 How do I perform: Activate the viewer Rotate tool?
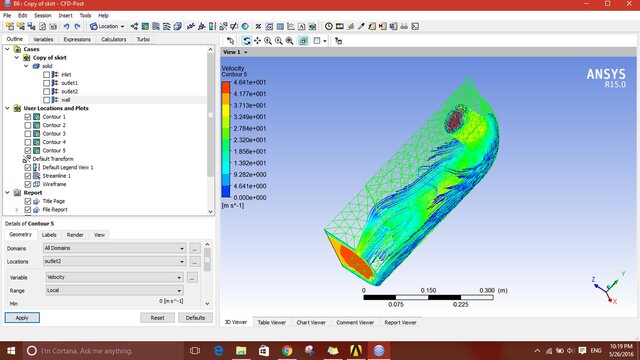(247, 41)
